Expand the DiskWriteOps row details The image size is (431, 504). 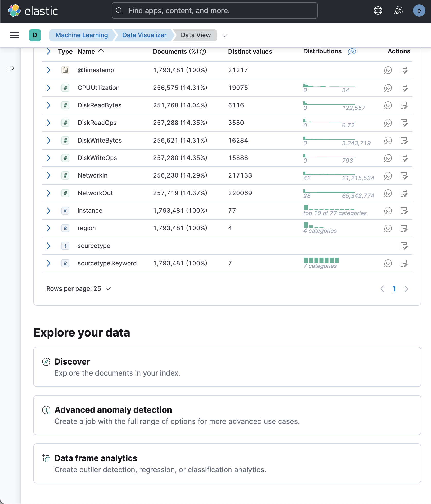tap(48, 158)
